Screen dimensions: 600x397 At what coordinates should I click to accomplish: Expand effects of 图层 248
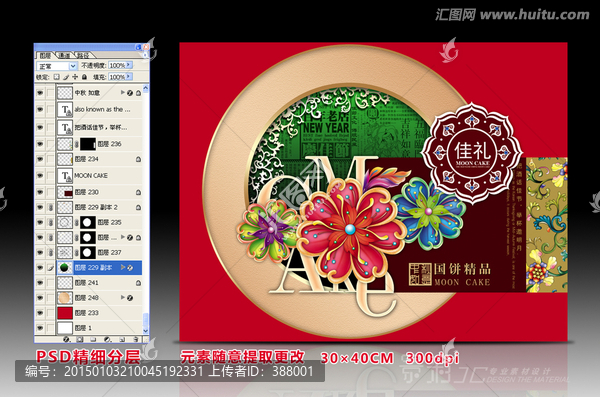[123, 297]
